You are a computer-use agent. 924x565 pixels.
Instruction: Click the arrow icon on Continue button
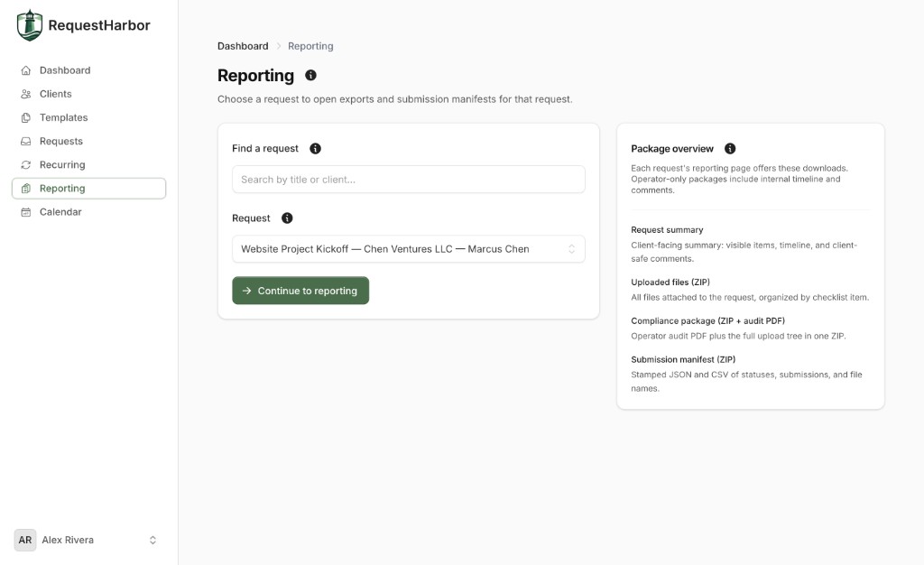[x=246, y=291]
